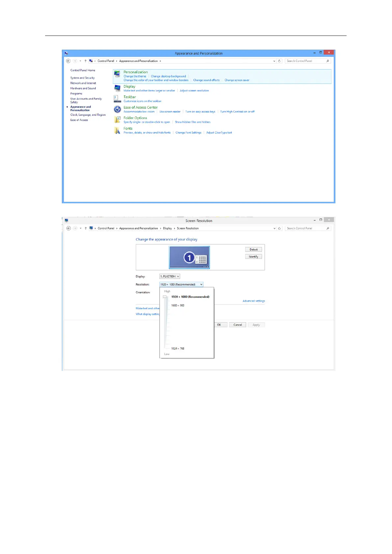This screenshot has height=554, width=392.
Task: Click the Fonts folder icon
Action: [x=117, y=131]
